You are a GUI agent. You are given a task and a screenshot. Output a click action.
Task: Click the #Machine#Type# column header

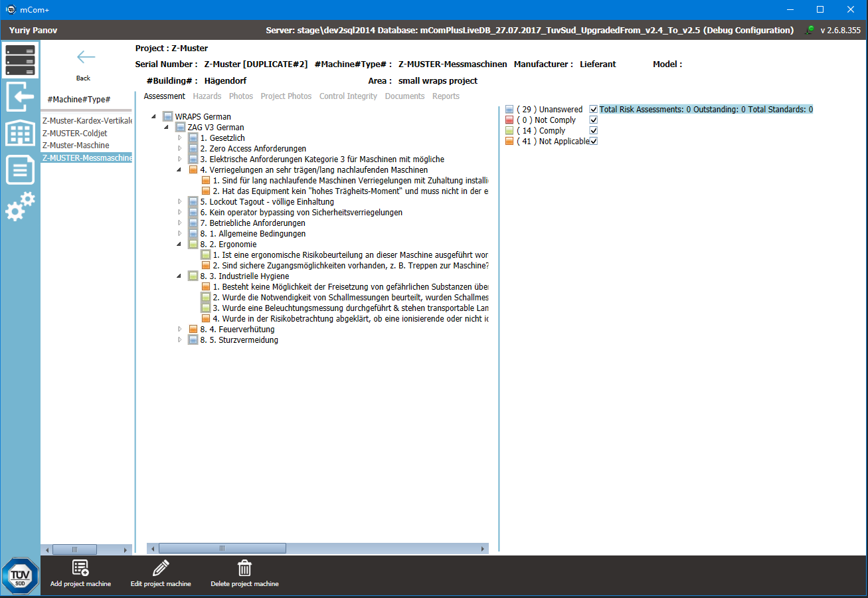click(79, 100)
